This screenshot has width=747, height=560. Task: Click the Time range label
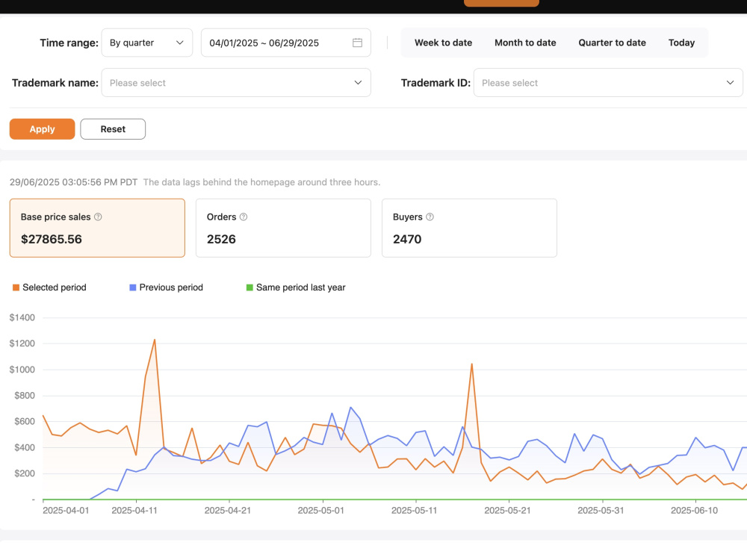click(x=69, y=43)
